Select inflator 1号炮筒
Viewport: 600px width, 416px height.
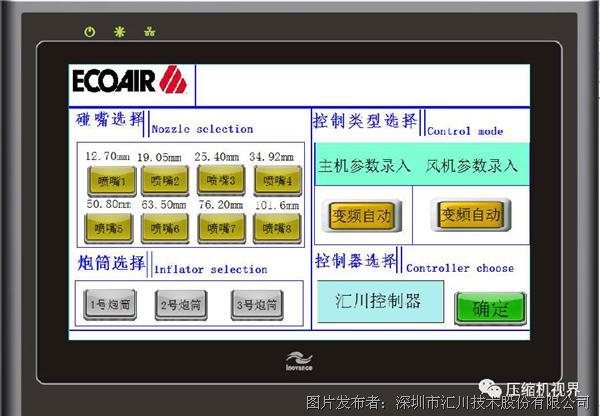(108, 303)
